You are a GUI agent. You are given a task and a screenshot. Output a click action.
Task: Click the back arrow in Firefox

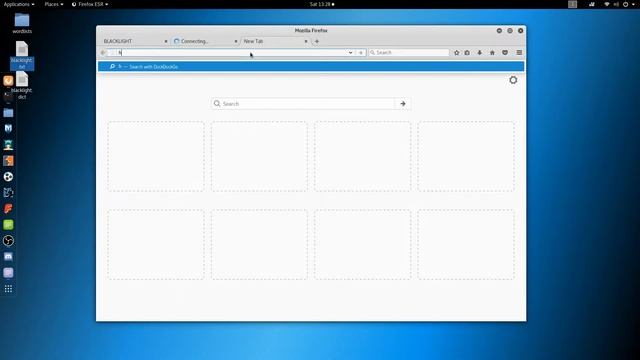(x=103, y=53)
